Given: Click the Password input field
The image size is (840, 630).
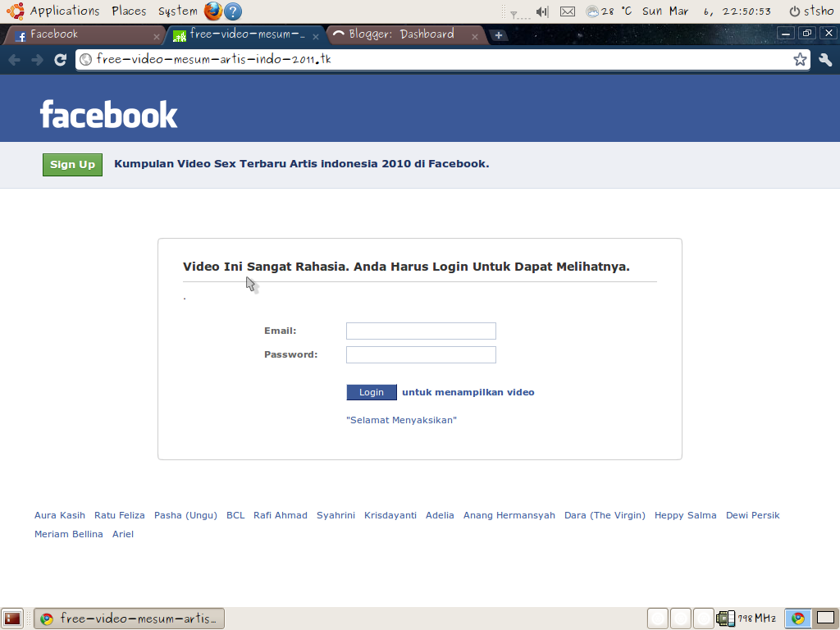Looking at the screenshot, I should (x=421, y=354).
